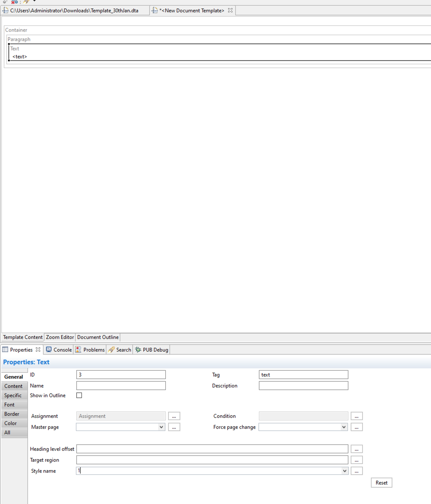
Task: Expand the Style name combo box
Action: (x=344, y=471)
